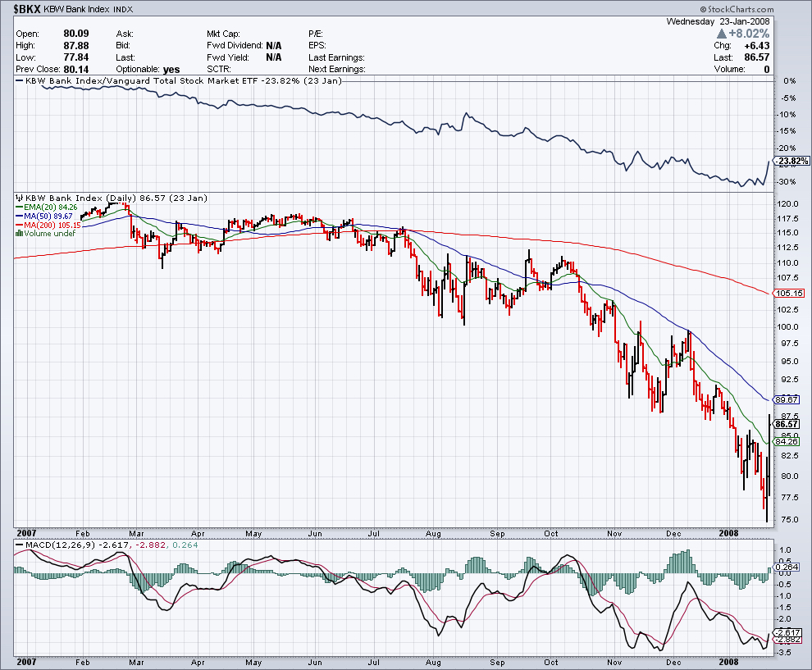The width and height of the screenshot is (812, 670).
Task: Click the 84.26 green EMA price tag
Action: 787,441
